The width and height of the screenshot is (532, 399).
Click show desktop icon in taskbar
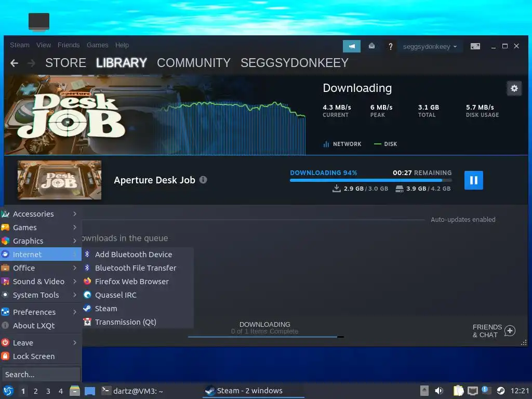(90, 391)
